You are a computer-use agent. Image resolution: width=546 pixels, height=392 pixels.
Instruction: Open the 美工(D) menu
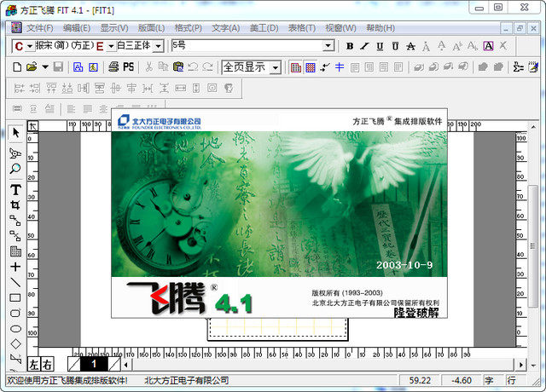[264, 28]
